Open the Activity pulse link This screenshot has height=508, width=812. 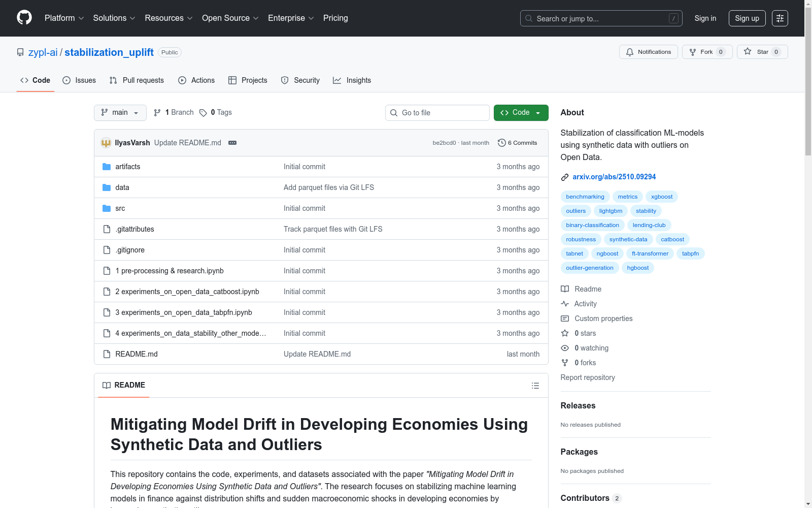(x=579, y=304)
